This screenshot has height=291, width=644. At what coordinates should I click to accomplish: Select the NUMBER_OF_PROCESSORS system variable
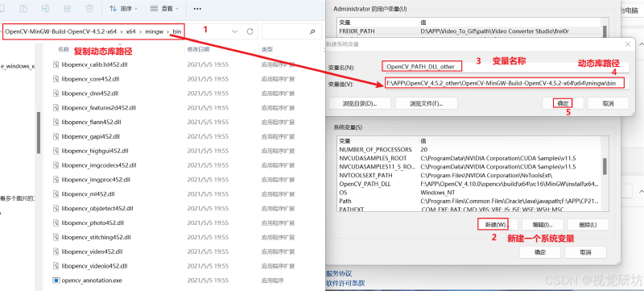(469, 149)
